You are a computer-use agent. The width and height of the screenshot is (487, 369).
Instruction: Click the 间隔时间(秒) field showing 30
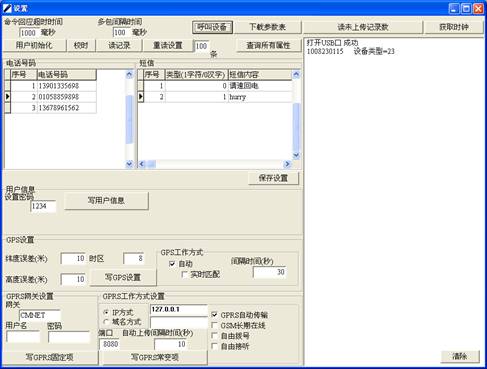pyautogui.click(x=269, y=272)
